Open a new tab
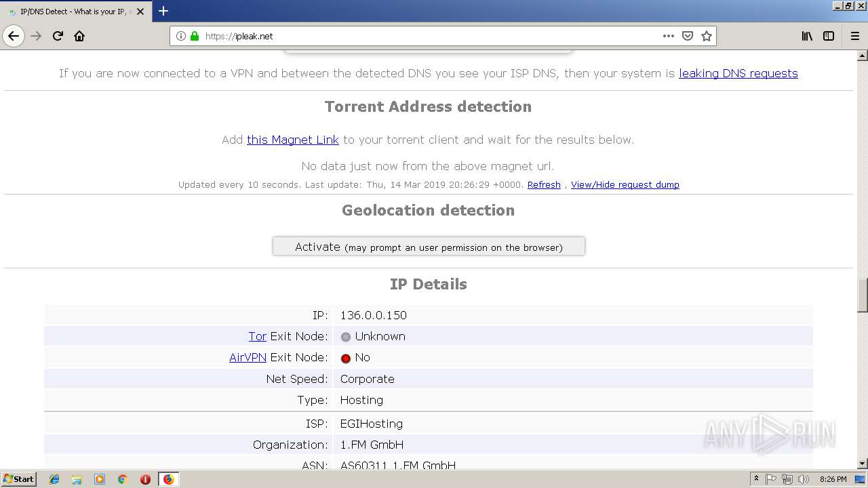This screenshot has height=488, width=868. pos(163,11)
